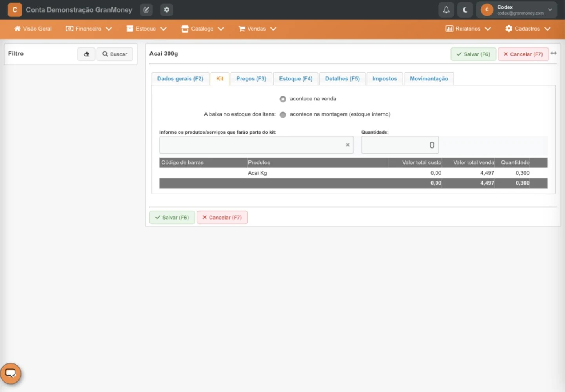Screen dimensions: 565x392
Task: Expand the Financeiro menu
Action: pyautogui.click(x=89, y=29)
